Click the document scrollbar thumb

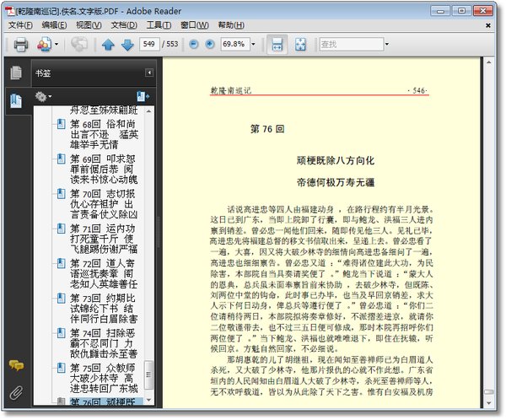coord(489,392)
